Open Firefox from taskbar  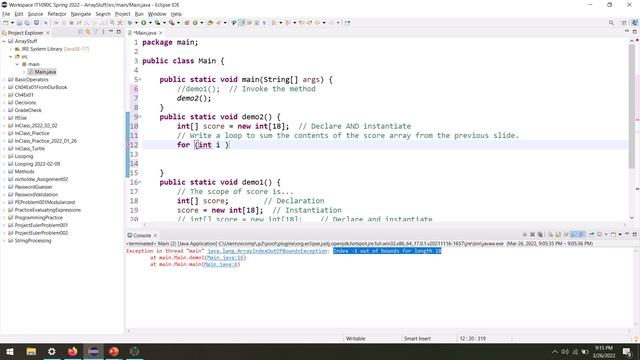[x=73, y=351]
